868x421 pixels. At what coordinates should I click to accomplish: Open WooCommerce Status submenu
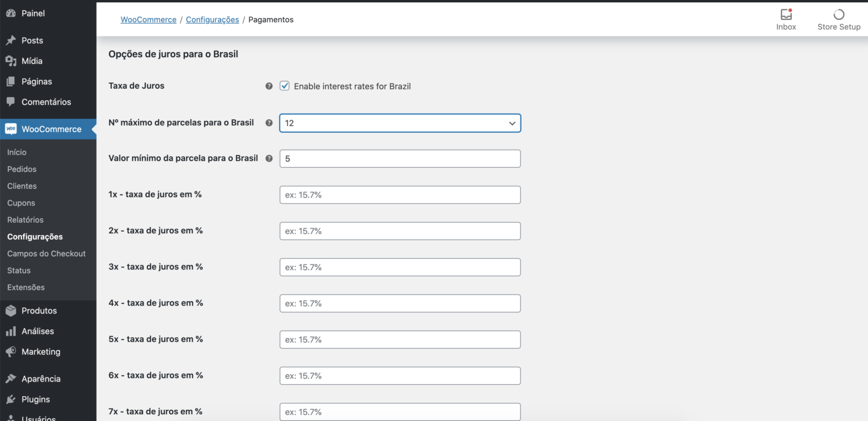(19, 271)
